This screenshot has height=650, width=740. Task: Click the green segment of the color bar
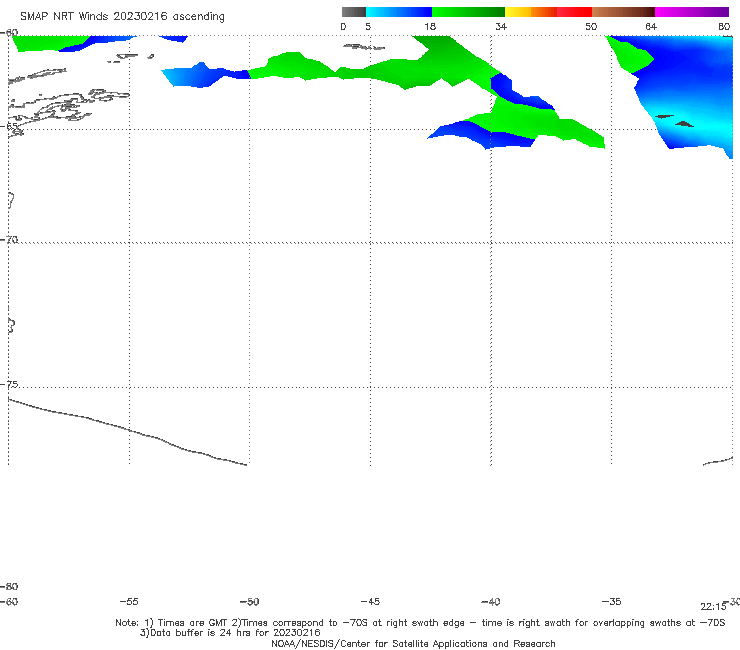(x=468, y=12)
